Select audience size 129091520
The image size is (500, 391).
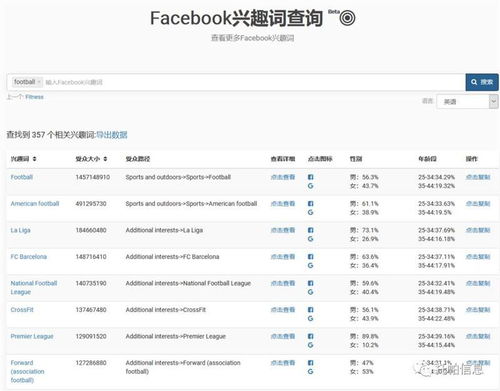(91, 336)
